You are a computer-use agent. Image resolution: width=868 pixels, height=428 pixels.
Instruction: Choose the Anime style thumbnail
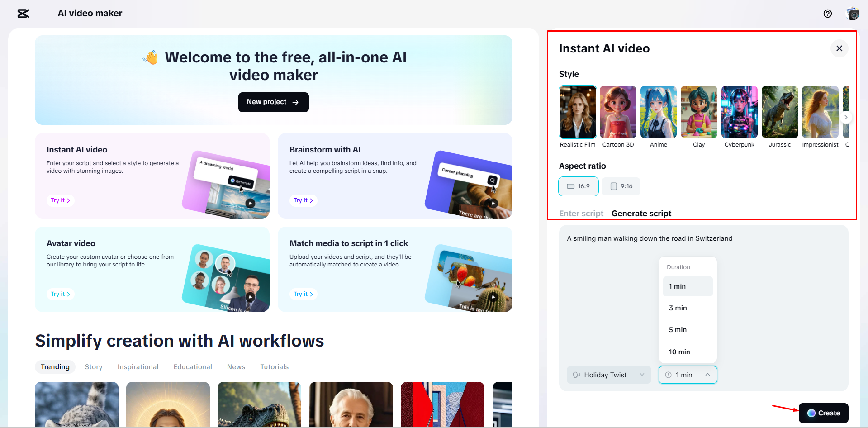(659, 112)
